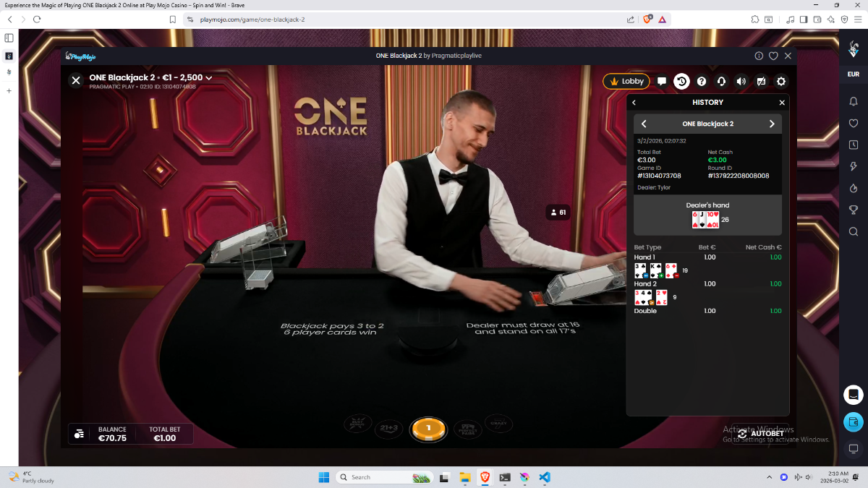868x488 pixels.
Task: Click the game info icon in header
Action: coord(759,56)
